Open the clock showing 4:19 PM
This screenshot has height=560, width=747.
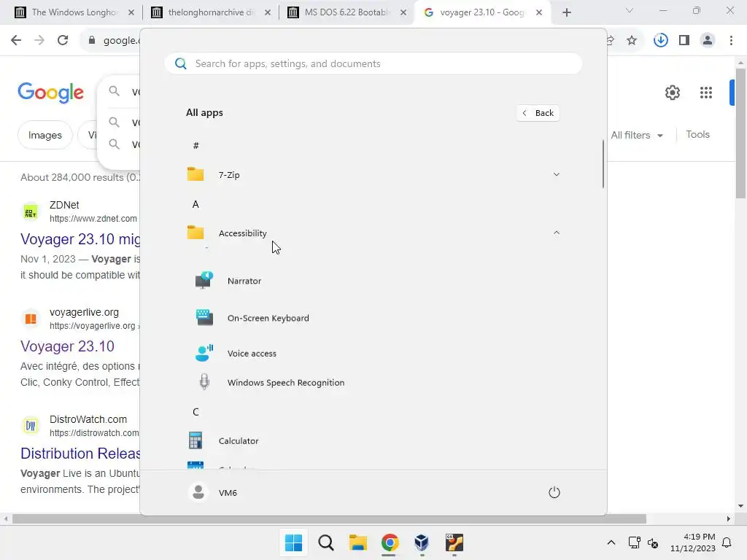693,542
